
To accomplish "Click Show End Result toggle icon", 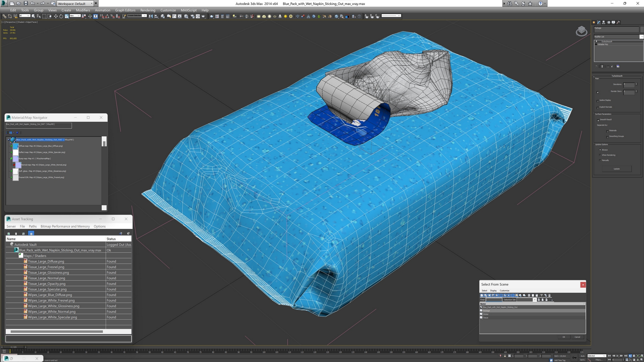I will point(602,66).
